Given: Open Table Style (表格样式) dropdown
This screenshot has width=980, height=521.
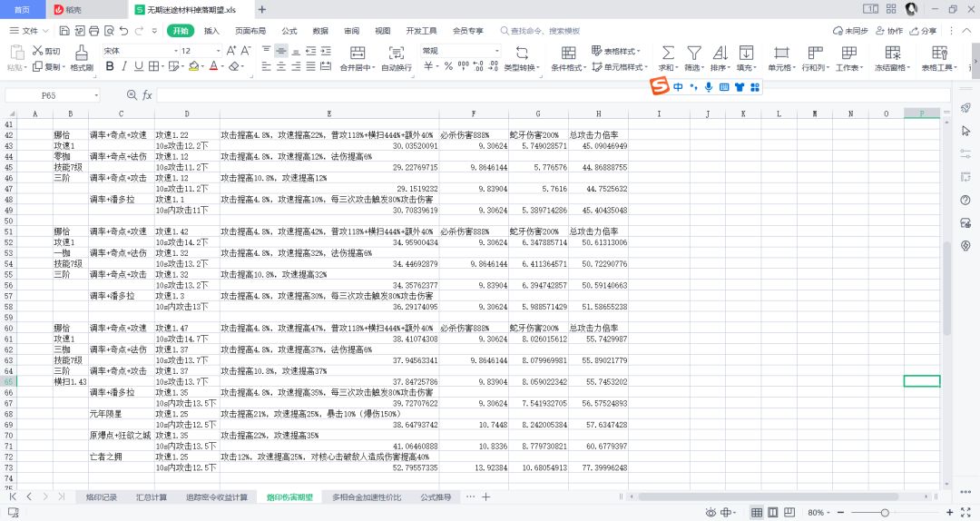Looking at the screenshot, I should [615, 51].
